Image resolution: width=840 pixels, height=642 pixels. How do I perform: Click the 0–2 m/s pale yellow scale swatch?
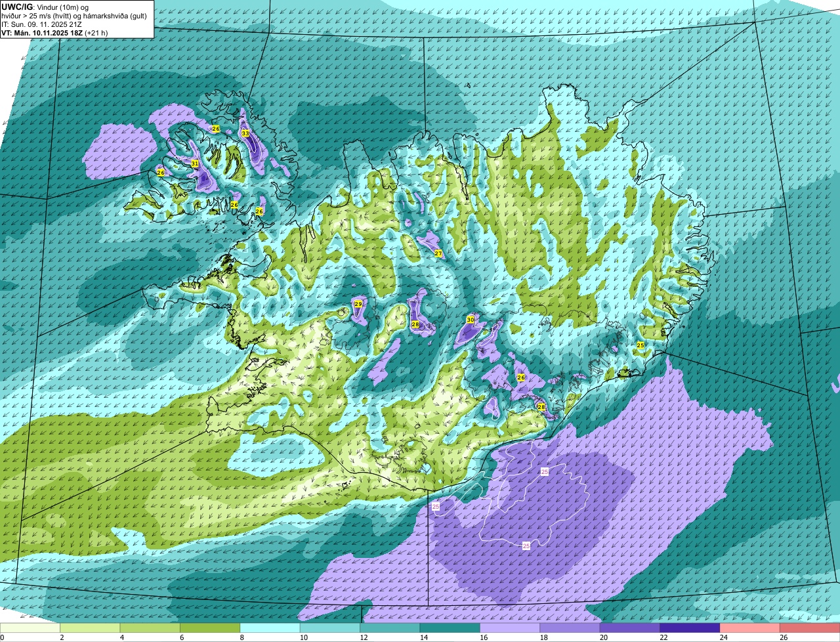[30, 628]
